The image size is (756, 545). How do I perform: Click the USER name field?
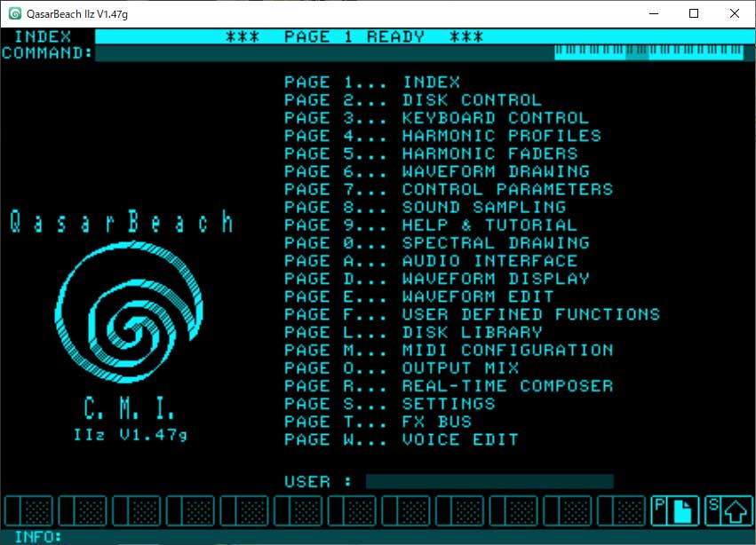[489, 481]
